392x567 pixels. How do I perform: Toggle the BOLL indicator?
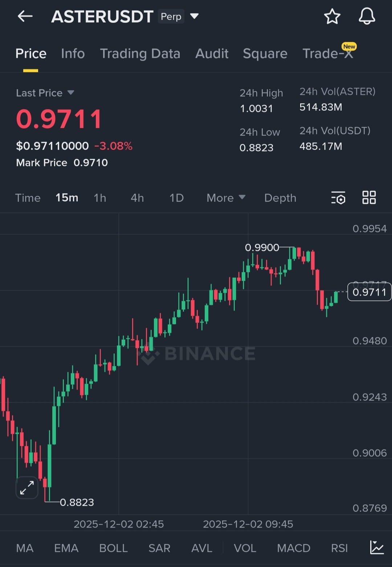point(113,548)
